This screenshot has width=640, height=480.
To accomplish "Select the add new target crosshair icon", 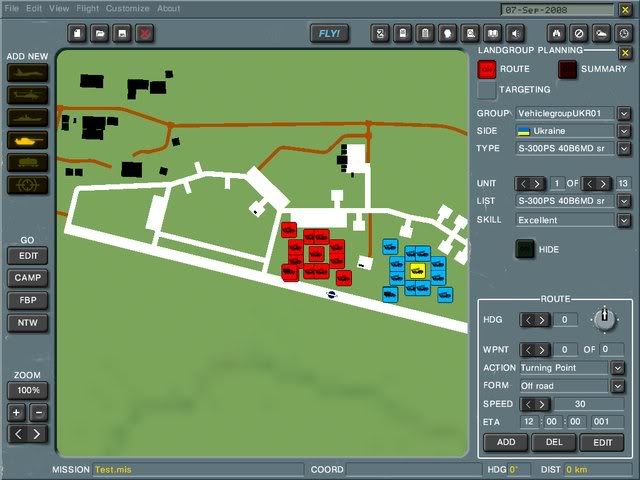I will coord(27,185).
